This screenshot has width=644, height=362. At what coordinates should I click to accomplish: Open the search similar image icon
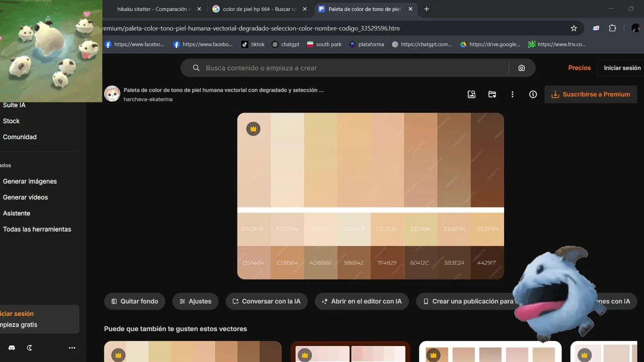471,94
